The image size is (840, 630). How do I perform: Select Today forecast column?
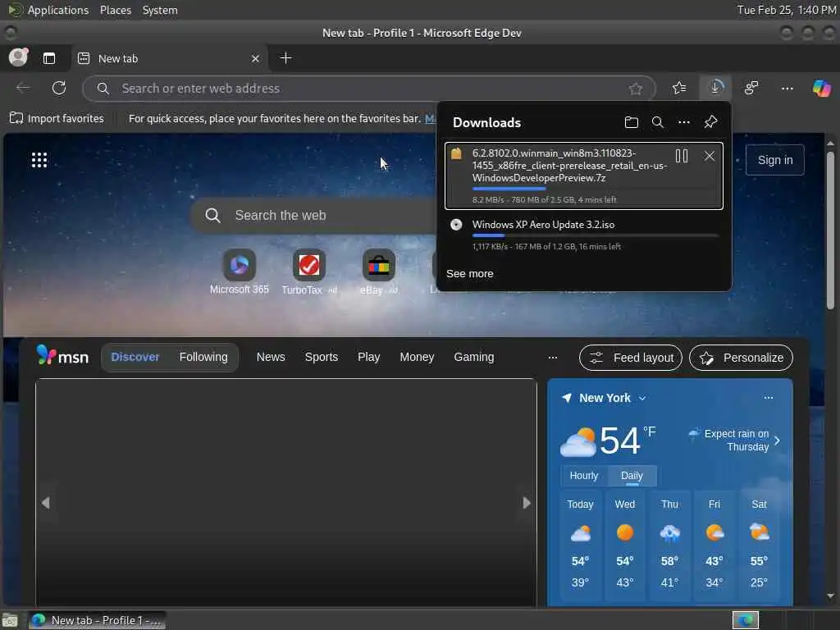580,544
